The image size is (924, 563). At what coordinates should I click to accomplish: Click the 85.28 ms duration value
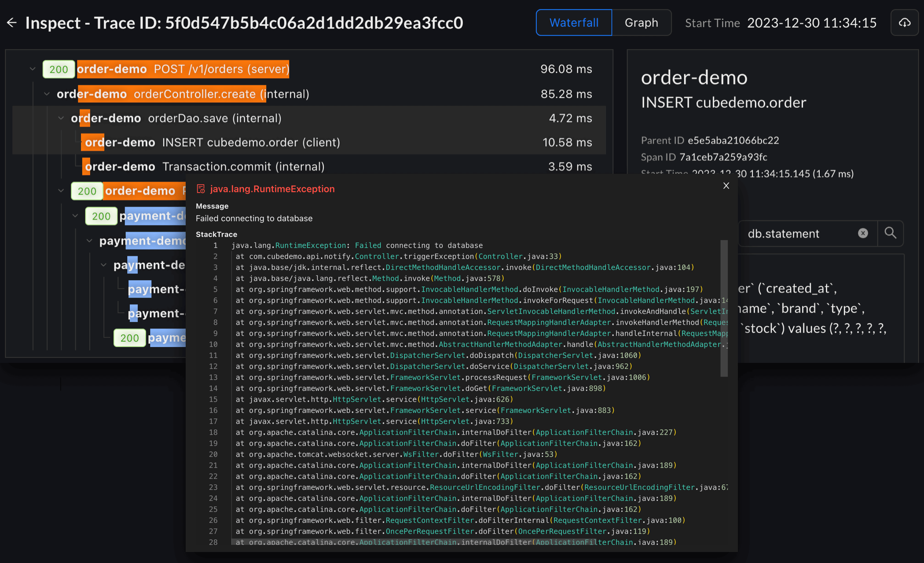click(566, 94)
